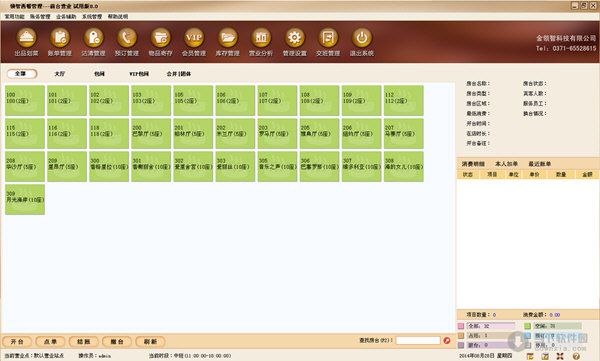Click the pink 全部 status color swatch
This screenshot has height=361, width=600.
click(461, 326)
